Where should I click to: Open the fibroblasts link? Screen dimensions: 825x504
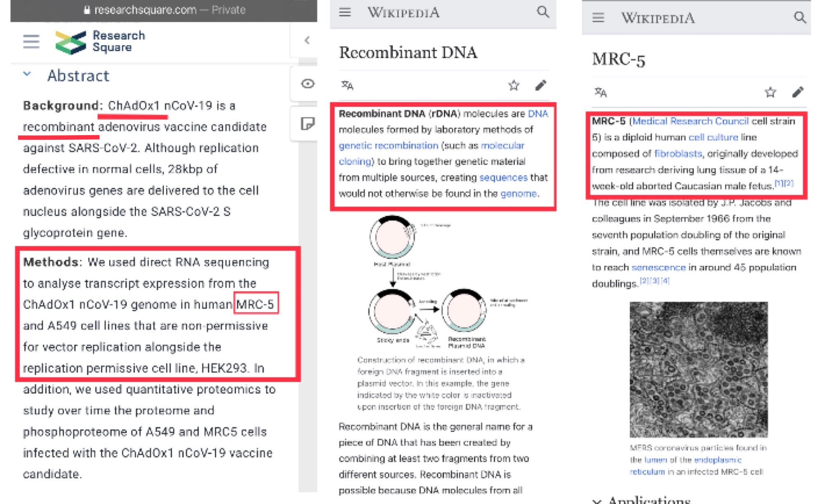point(678,154)
